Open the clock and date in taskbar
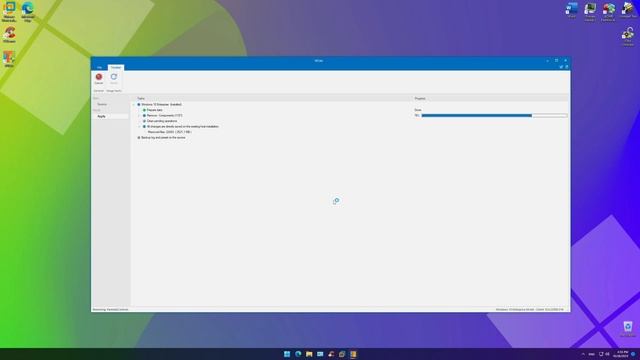 pos(622,354)
